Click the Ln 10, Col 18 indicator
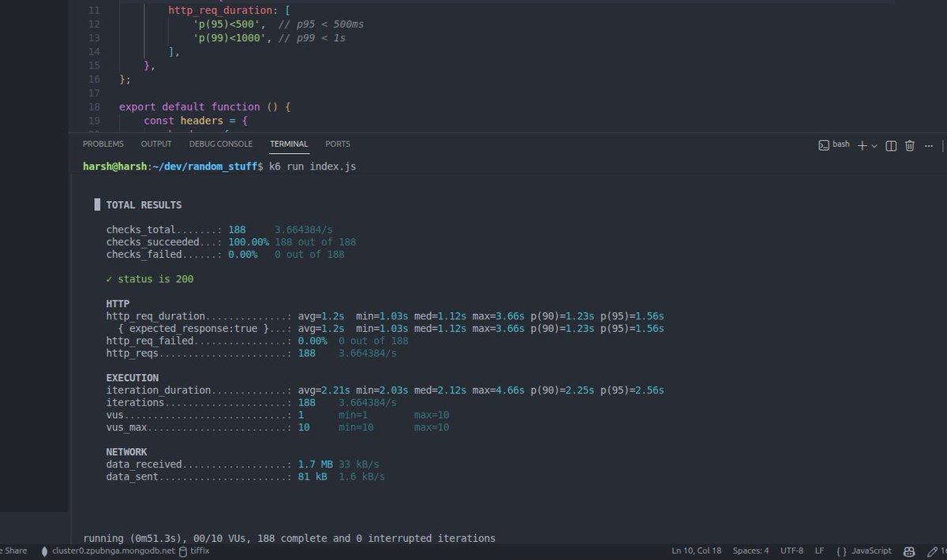This screenshot has height=560, width=947. pos(697,551)
